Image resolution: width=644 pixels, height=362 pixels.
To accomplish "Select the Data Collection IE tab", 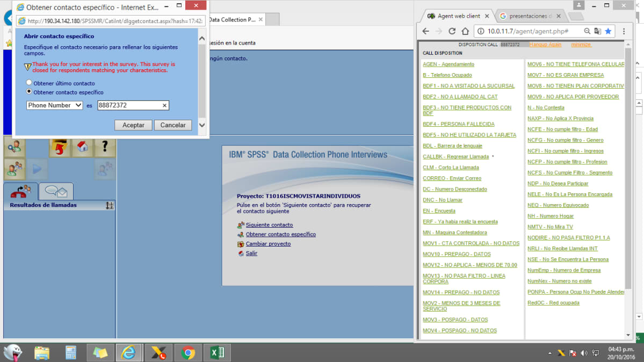I will click(x=236, y=19).
